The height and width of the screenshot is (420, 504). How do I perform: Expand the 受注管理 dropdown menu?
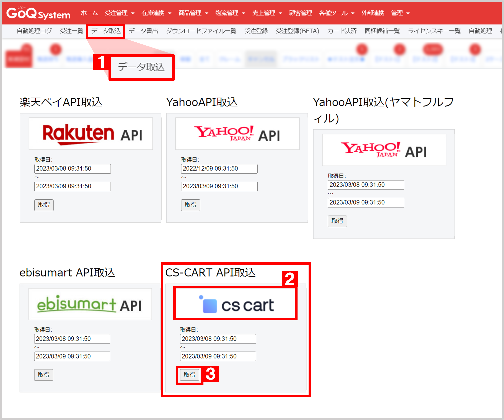coord(119,13)
